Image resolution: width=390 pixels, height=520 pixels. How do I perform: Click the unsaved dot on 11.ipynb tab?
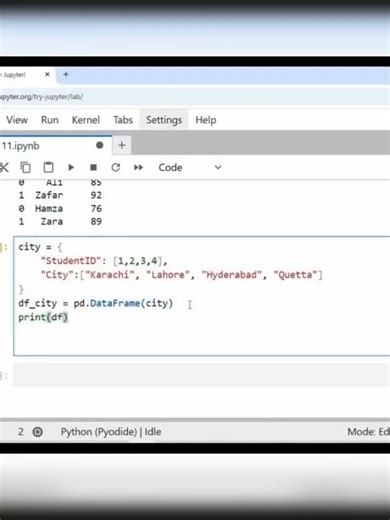coord(99,145)
